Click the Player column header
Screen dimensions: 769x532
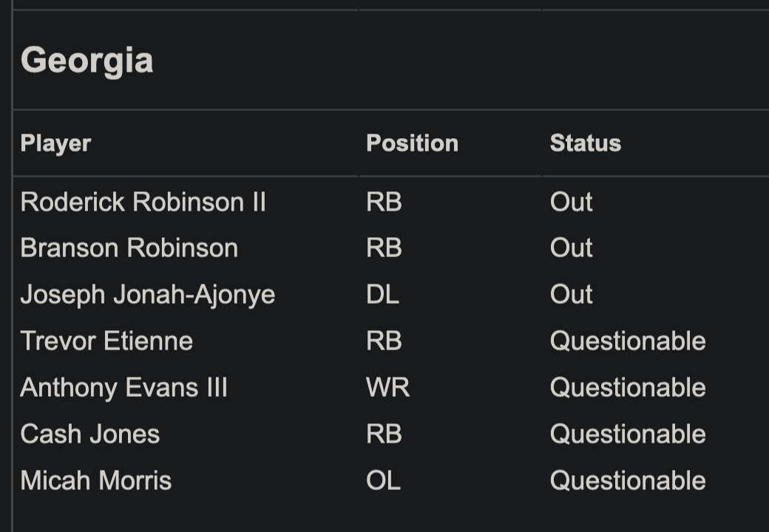pyautogui.click(x=55, y=143)
